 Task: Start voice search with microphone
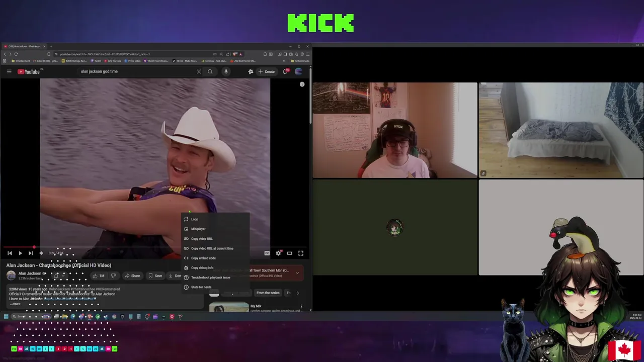[226, 71]
